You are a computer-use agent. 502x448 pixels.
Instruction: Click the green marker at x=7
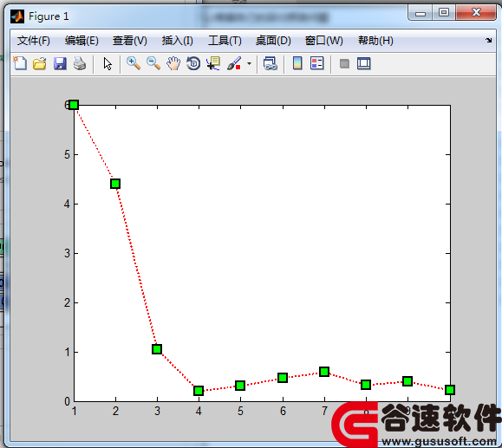click(x=324, y=372)
